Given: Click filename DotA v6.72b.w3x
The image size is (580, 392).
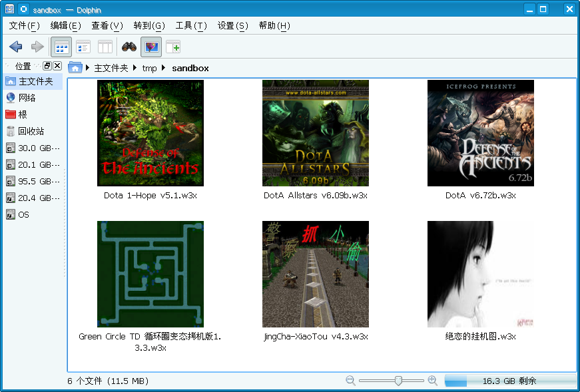Looking at the screenshot, I should coord(481,195).
